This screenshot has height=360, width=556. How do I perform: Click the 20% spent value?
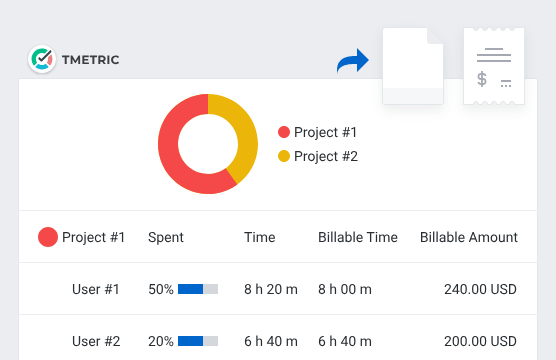[161, 341]
